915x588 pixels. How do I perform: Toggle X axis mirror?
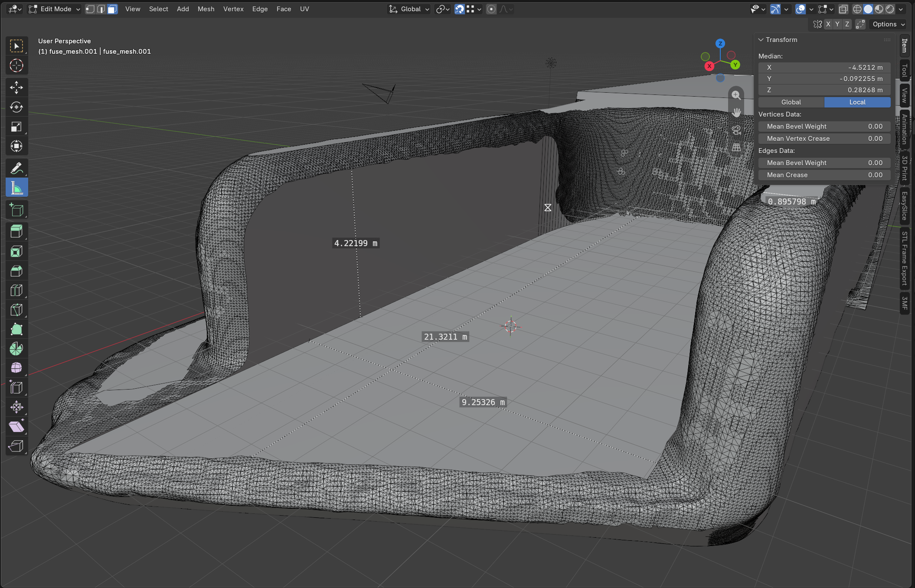[828, 24]
